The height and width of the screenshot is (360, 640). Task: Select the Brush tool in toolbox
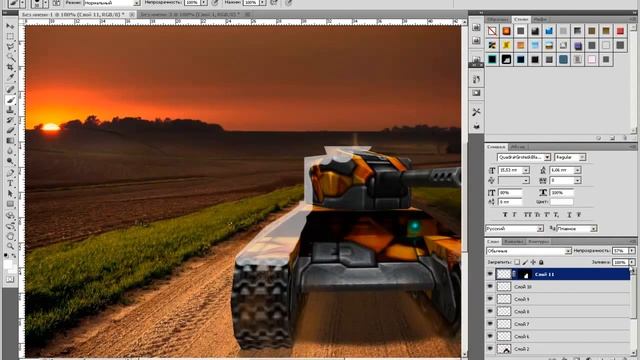[10, 100]
